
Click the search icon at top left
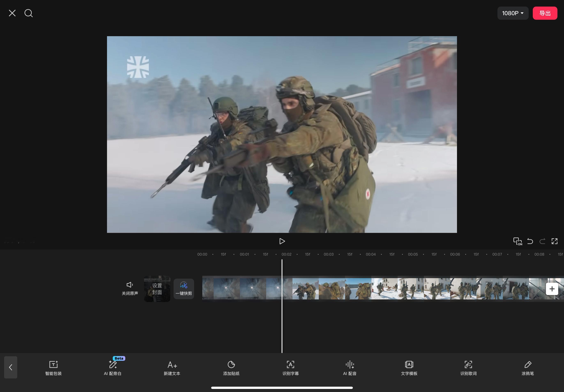29,13
